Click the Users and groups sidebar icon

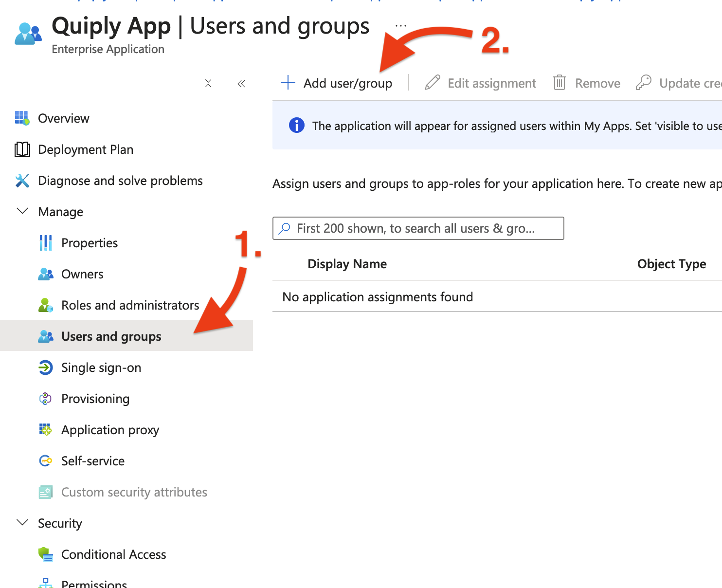click(x=46, y=336)
